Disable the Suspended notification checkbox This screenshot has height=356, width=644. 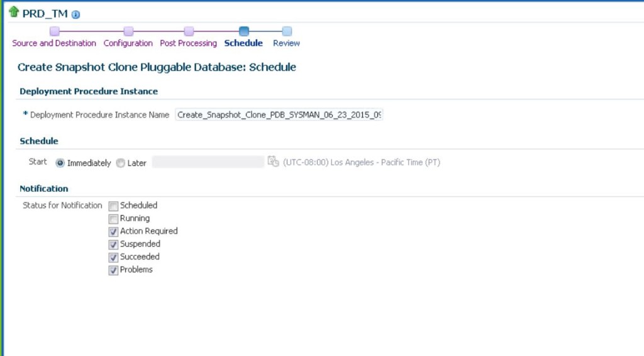point(113,244)
